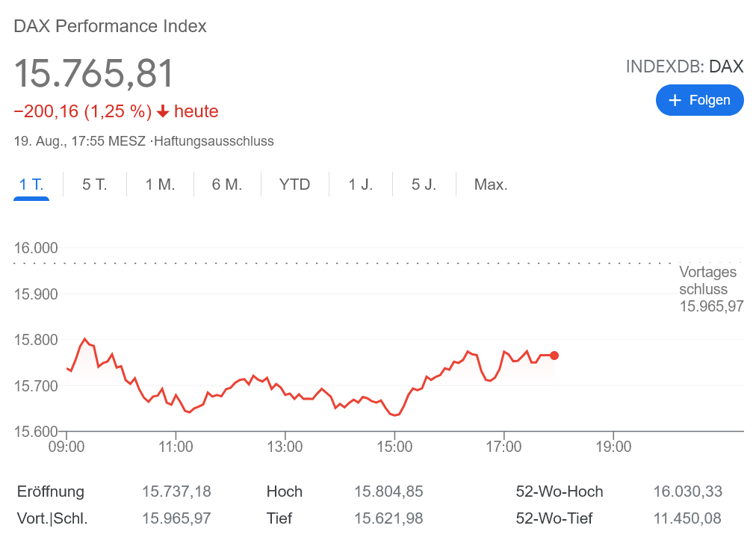
Task: Choose the 1 J. range tab
Action: coord(361,184)
